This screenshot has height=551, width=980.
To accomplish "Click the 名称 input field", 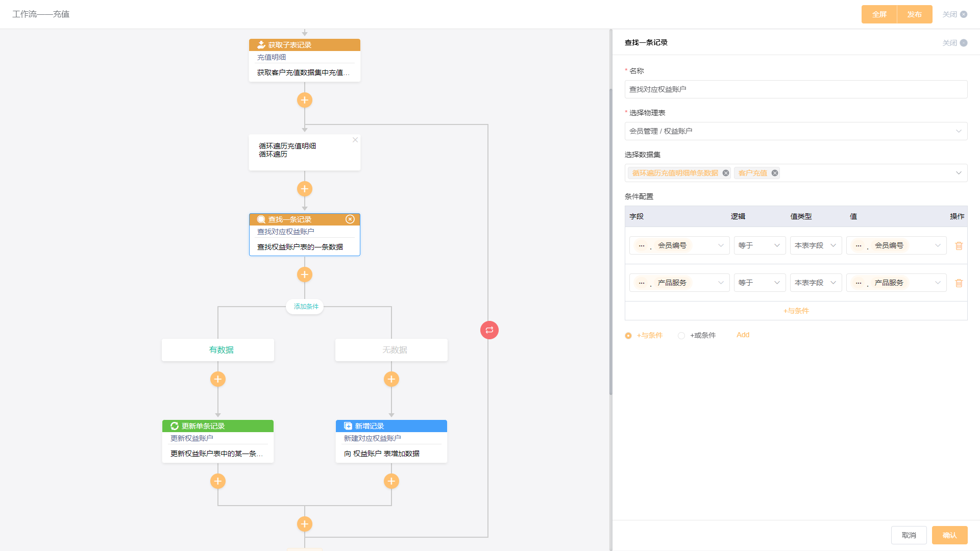I will (x=796, y=89).
